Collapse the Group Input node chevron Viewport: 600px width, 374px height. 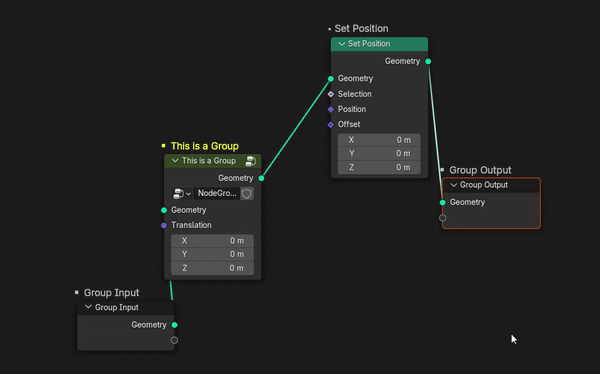click(x=88, y=307)
